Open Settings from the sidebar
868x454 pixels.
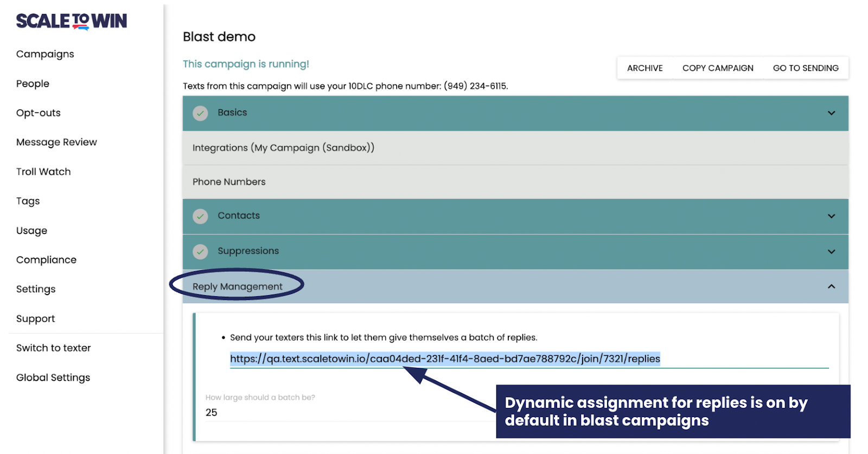point(36,289)
